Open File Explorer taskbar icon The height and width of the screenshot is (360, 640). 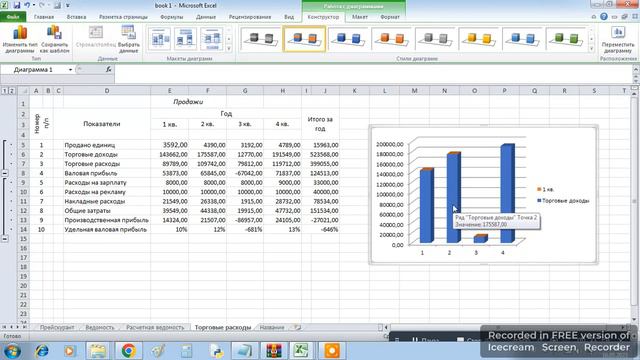[x=98, y=351]
